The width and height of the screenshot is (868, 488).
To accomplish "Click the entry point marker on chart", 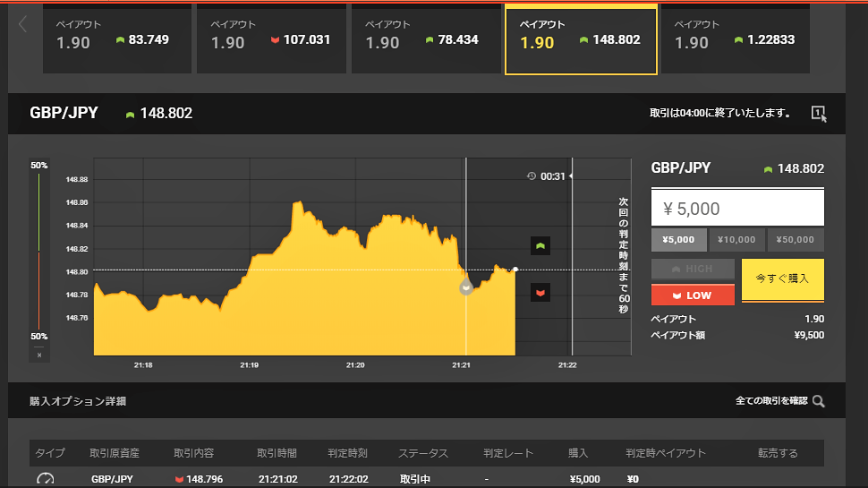I will coord(465,287).
